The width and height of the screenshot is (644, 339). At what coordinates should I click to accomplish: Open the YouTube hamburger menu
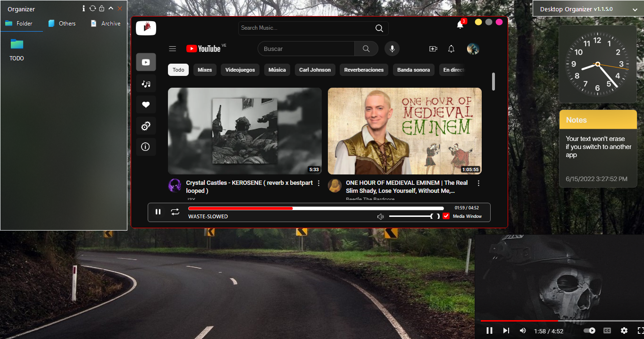tap(173, 49)
